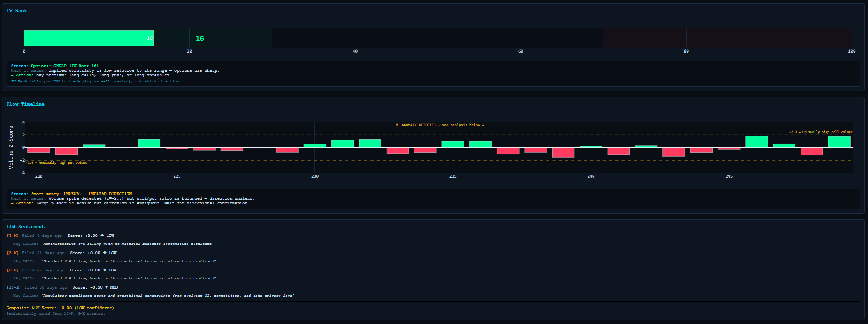Viewport: 868px width, 324px height.
Task: Click the red flow bar at tick 220
Action: (39, 150)
